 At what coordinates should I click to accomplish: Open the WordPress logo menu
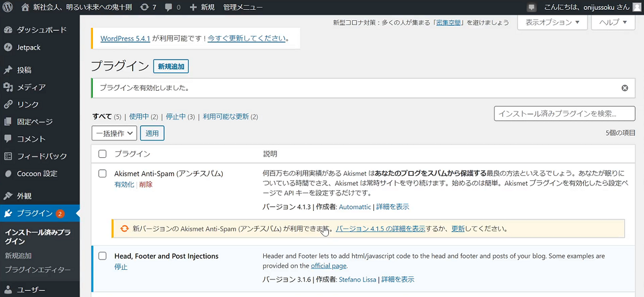tap(8, 7)
